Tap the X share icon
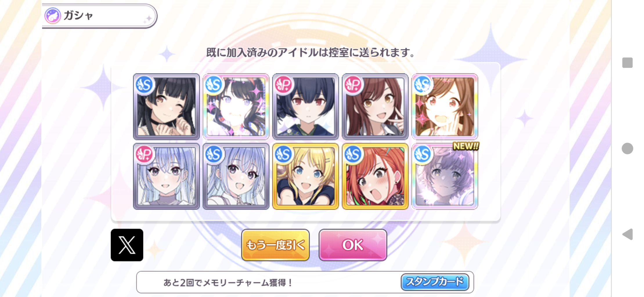The width and height of the screenshot is (644, 297). 127,245
